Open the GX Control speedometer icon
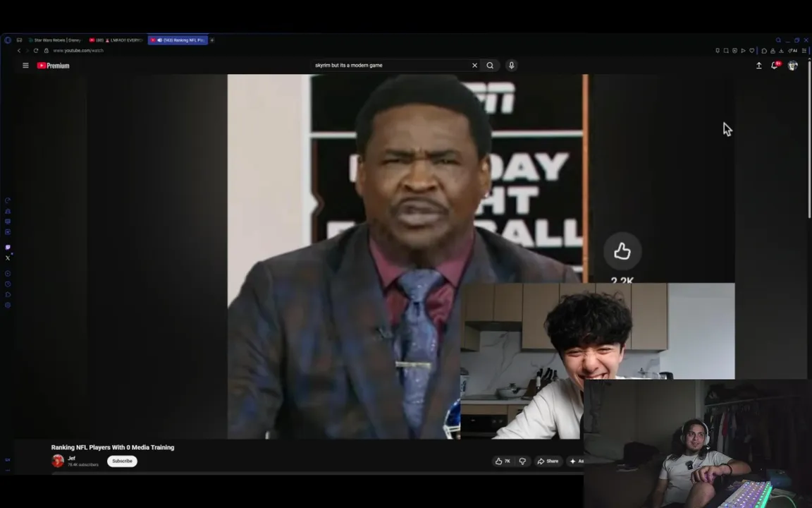The width and height of the screenshot is (812, 508). [x=8, y=200]
